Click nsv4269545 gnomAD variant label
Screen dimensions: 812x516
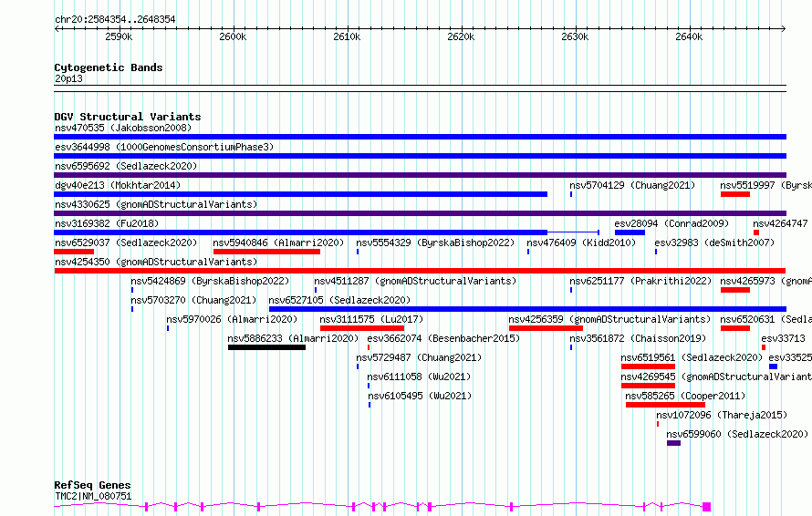[716, 377]
